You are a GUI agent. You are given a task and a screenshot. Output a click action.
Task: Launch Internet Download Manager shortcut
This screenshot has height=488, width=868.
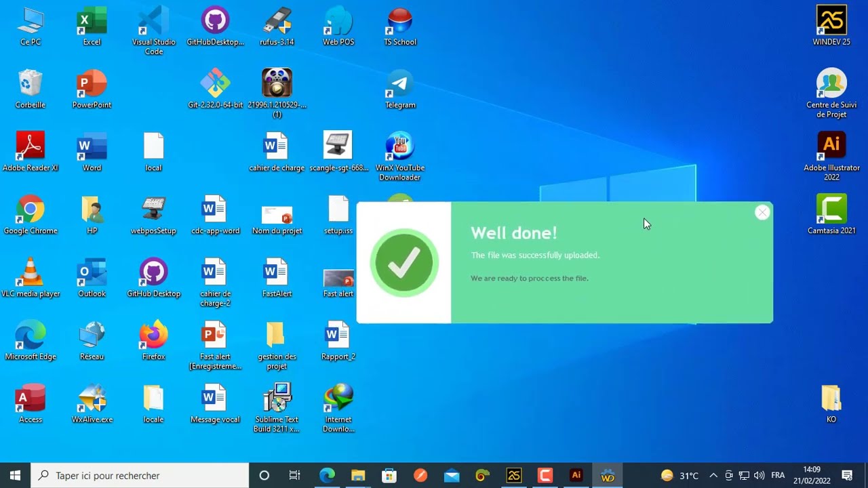point(338,409)
